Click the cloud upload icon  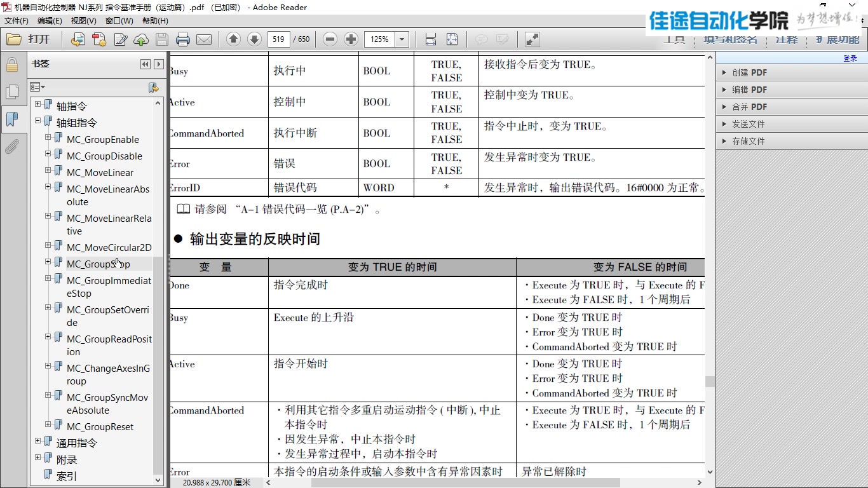[x=141, y=39]
